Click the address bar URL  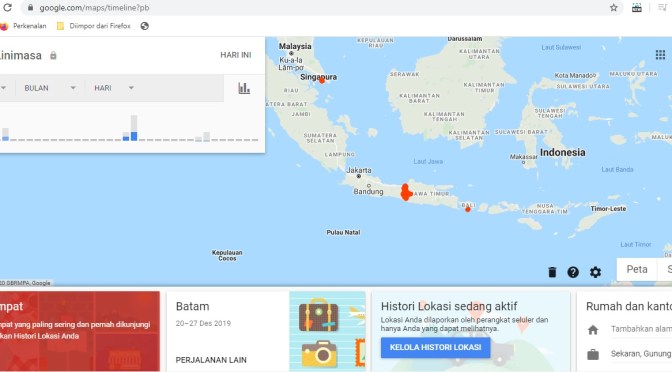[94, 8]
